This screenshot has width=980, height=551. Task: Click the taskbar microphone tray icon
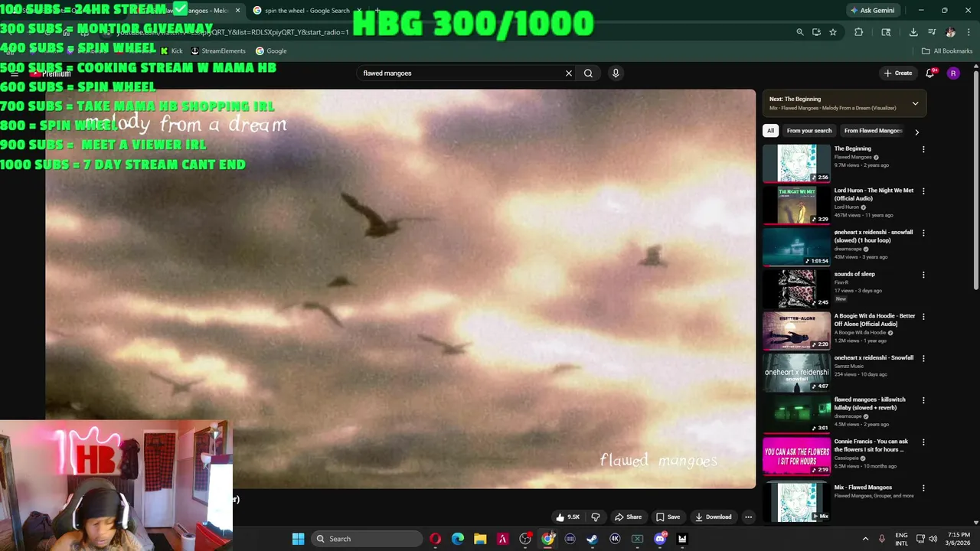[882, 539]
